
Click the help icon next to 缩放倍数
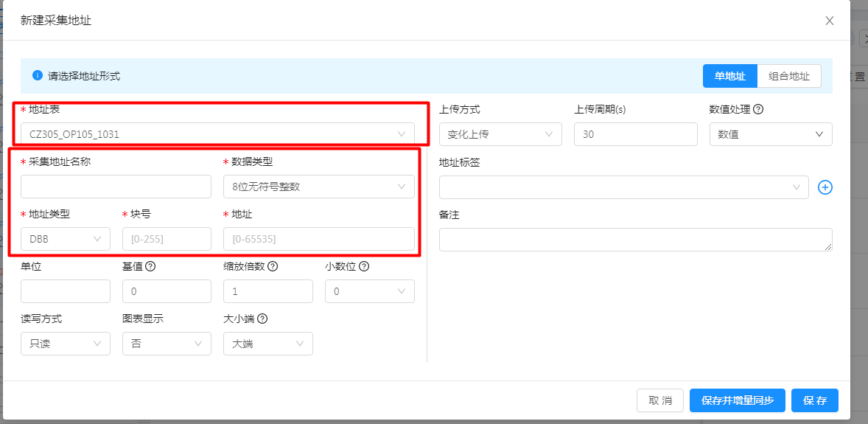click(273, 267)
